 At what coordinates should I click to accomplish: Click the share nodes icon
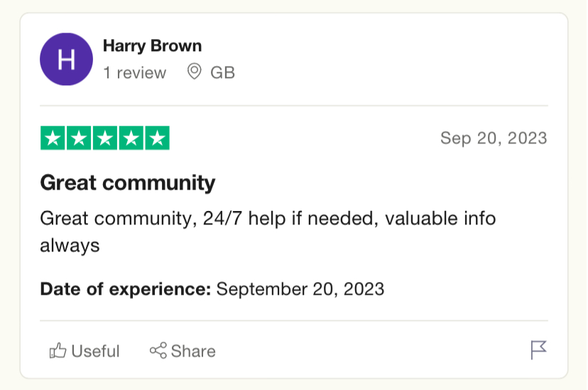pyautogui.click(x=158, y=351)
